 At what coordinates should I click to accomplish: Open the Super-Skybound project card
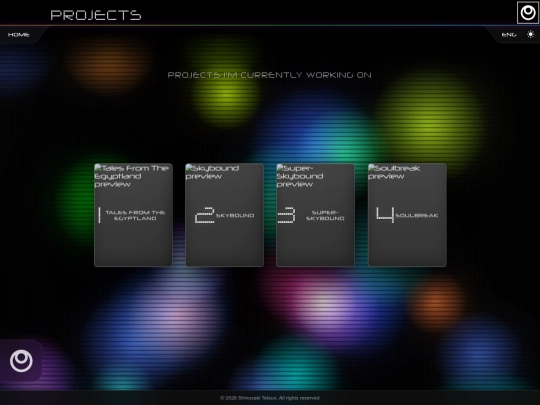pyautogui.click(x=315, y=215)
